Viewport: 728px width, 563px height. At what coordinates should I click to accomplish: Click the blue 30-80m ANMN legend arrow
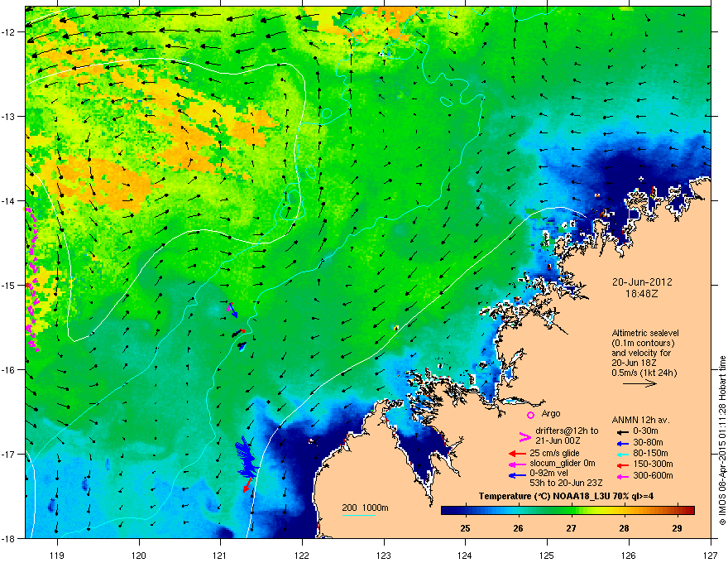(x=621, y=443)
